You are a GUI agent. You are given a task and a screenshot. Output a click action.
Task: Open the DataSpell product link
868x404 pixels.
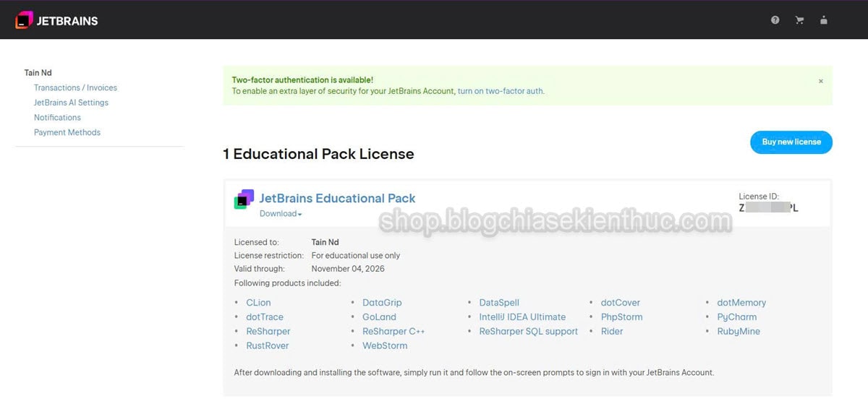(x=499, y=303)
